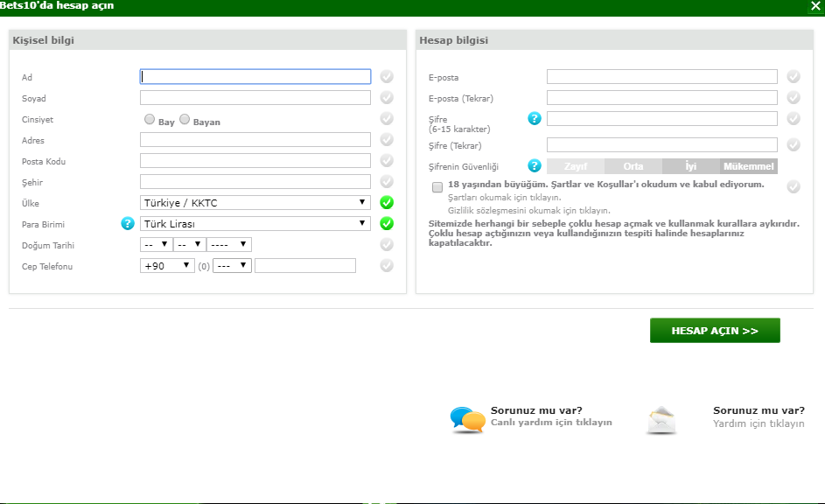Click the E-posta input field

click(x=662, y=77)
